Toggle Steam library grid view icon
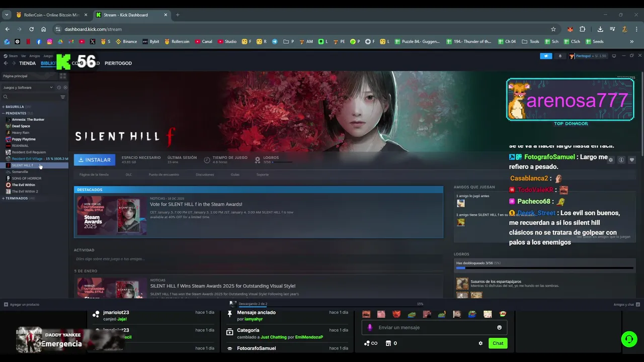The image size is (644, 362). tap(63, 76)
